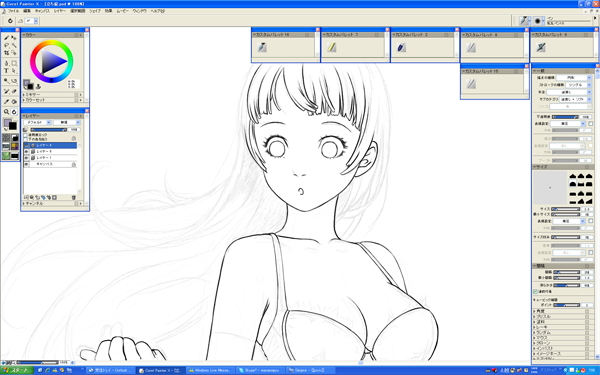
Task: Open the 描点の種類 dropdown
Action: pos(574,78)
